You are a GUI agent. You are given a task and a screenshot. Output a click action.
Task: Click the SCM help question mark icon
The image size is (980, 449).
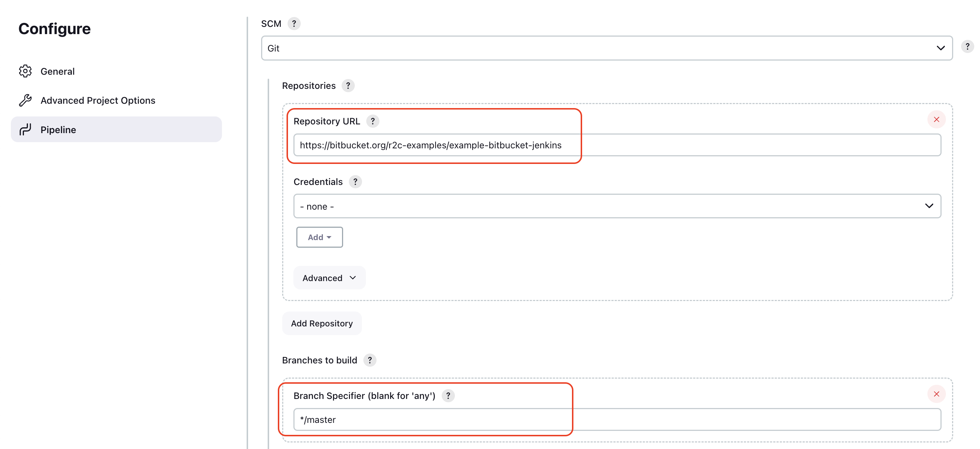pyautogui.click(x=294, y=23)
